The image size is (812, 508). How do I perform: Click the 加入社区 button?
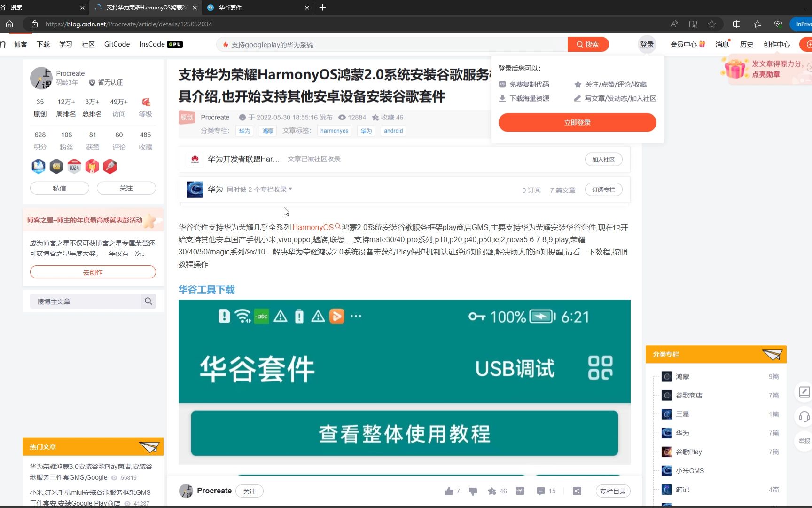603,159
